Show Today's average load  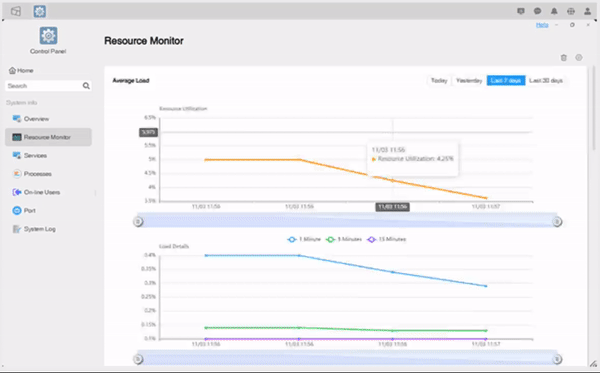[439, 80]
